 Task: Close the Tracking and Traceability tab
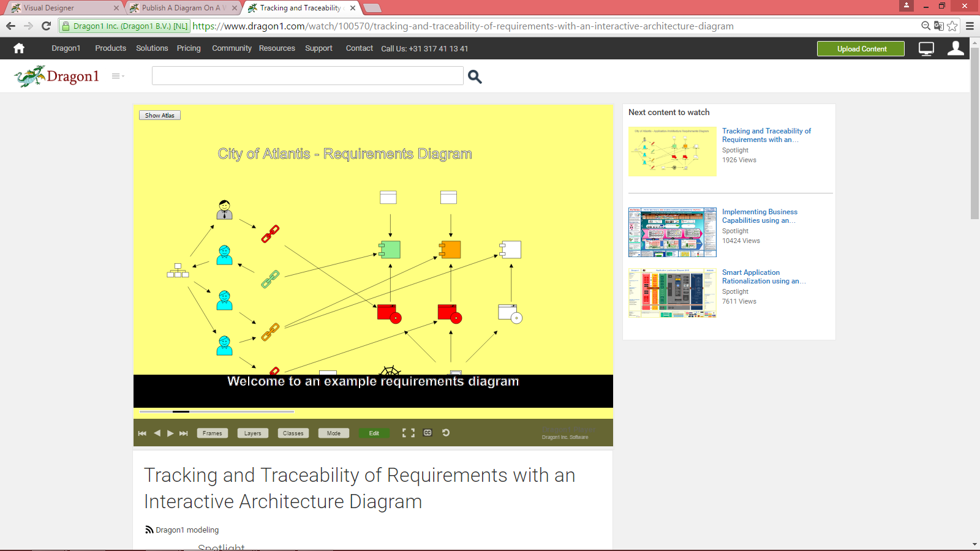pos(353,8)
